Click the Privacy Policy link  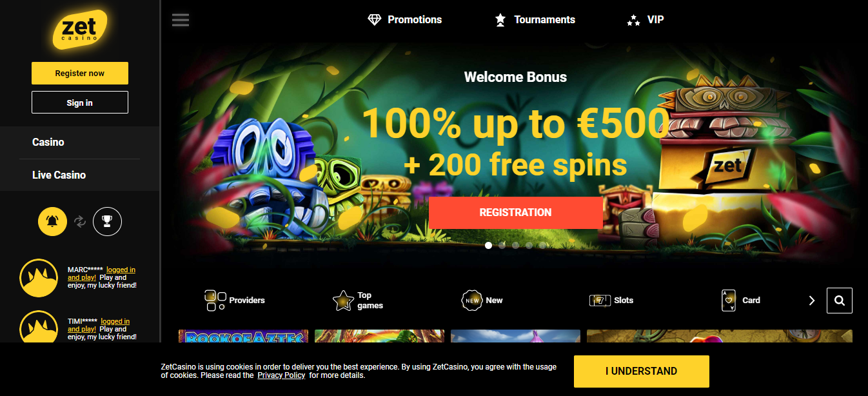pyautogui.click(x=281, y=375)
